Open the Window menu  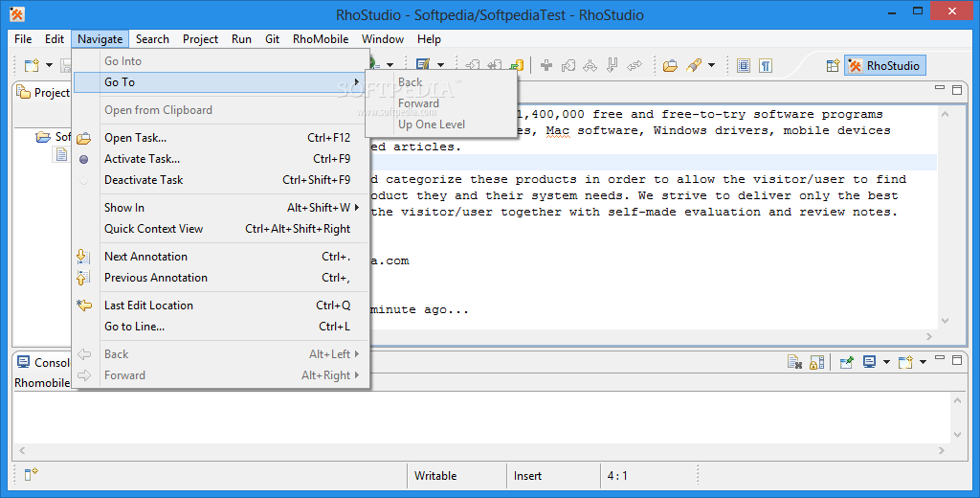pos(383,39)
